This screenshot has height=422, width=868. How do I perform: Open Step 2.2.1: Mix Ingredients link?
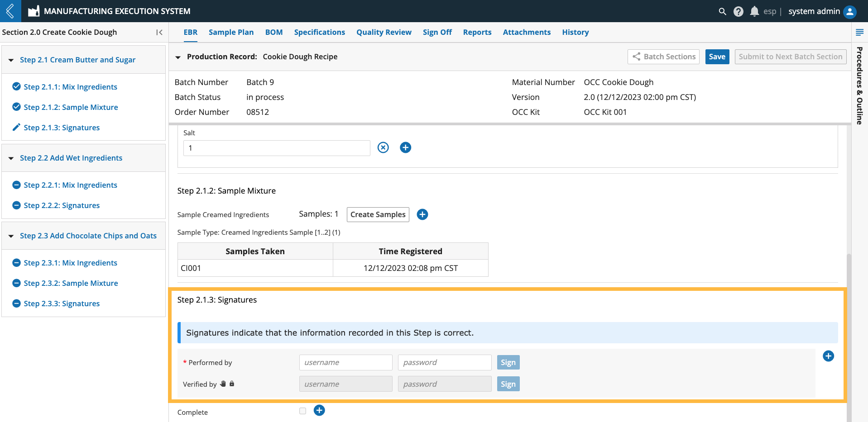point(71,185)
